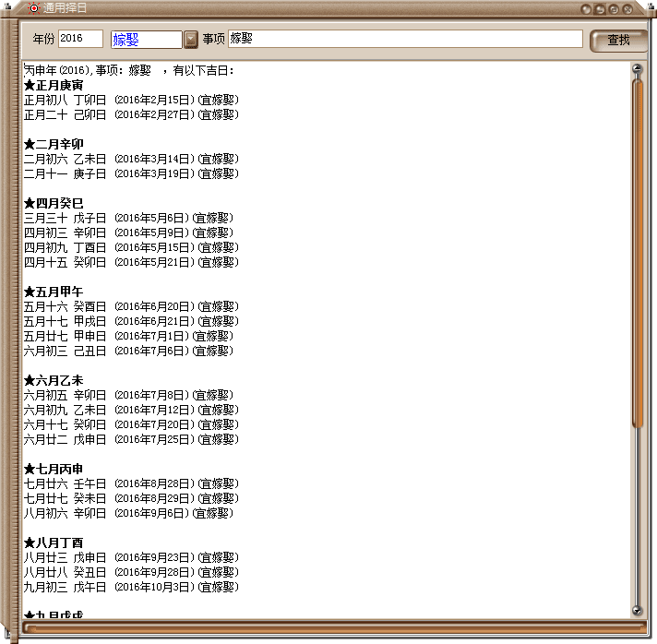
Task: Focus the 年份 input showing 2016
Action: (x=80, y=40)
